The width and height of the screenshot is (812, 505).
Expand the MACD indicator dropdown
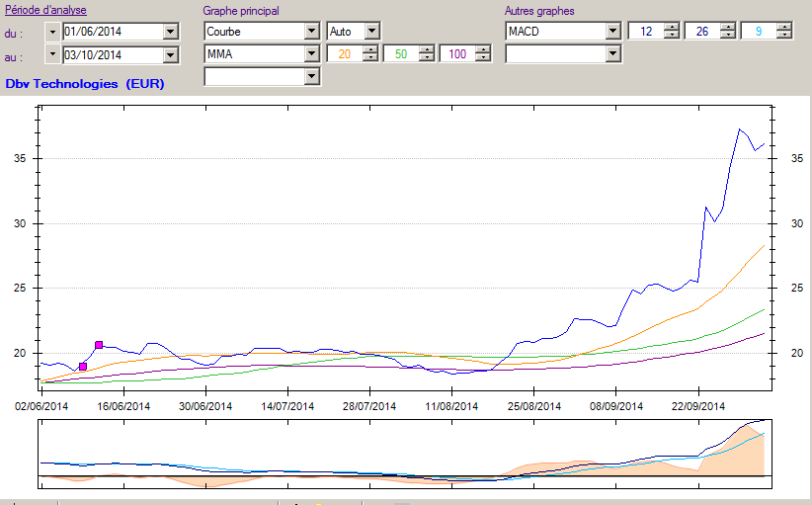[x=612, y=31]
